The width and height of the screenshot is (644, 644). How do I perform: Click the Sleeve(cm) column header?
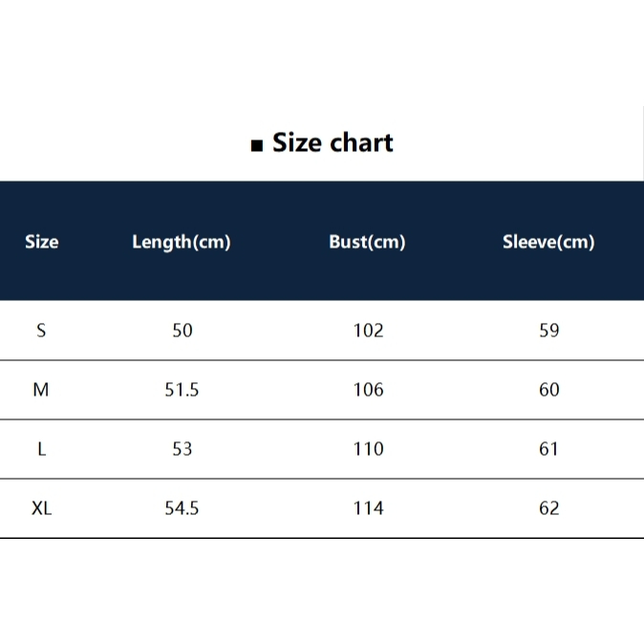tap(548, 242)
